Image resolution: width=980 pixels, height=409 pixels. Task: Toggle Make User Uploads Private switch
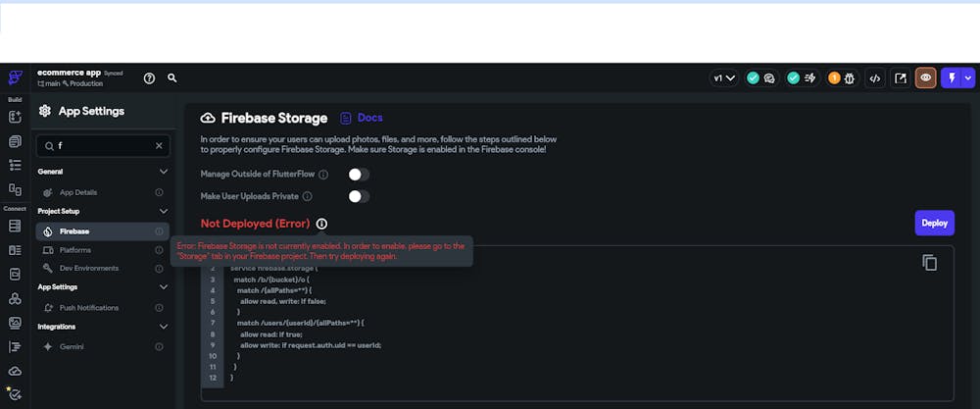pyautogui.click(x=359, y=196)
